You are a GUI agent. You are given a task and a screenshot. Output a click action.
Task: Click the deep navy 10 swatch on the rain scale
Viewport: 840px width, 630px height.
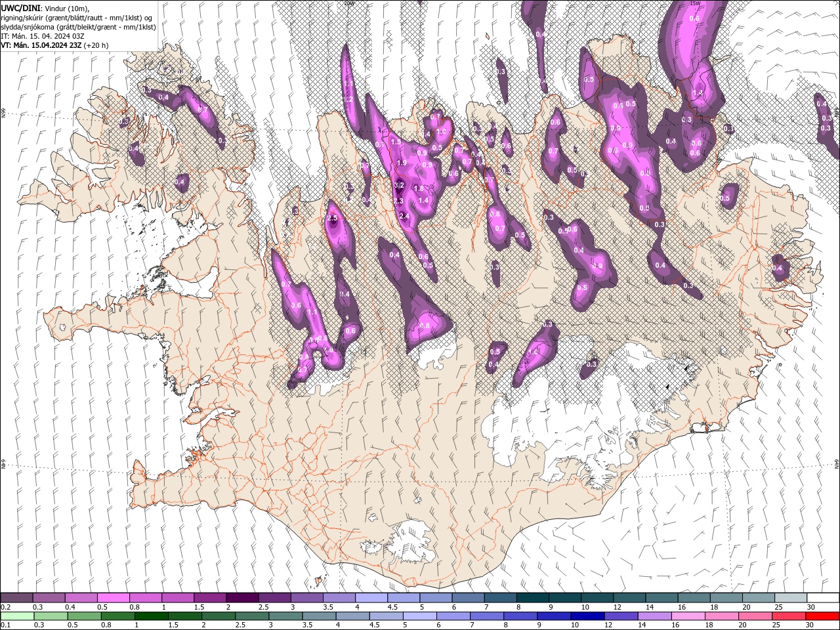click(587, 616)
